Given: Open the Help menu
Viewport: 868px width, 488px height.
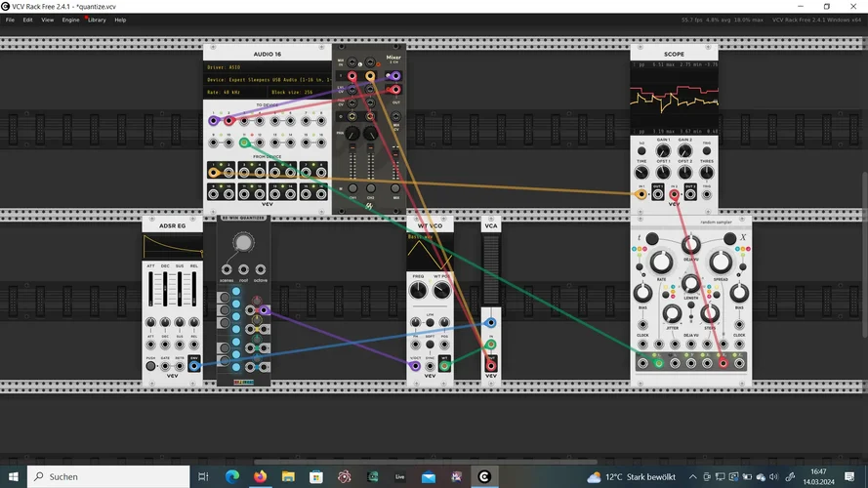Looking at the screenshot, I should tap(120, 20).
